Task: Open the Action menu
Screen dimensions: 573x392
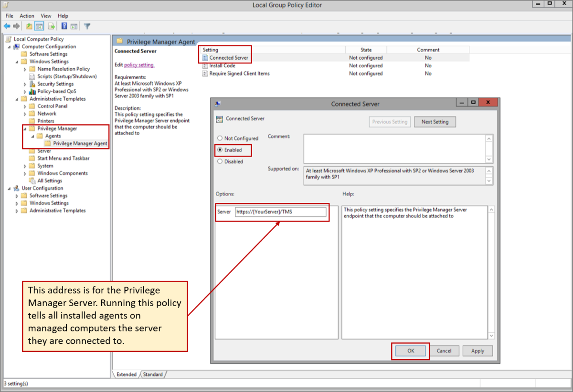Action: coord(27,16)
